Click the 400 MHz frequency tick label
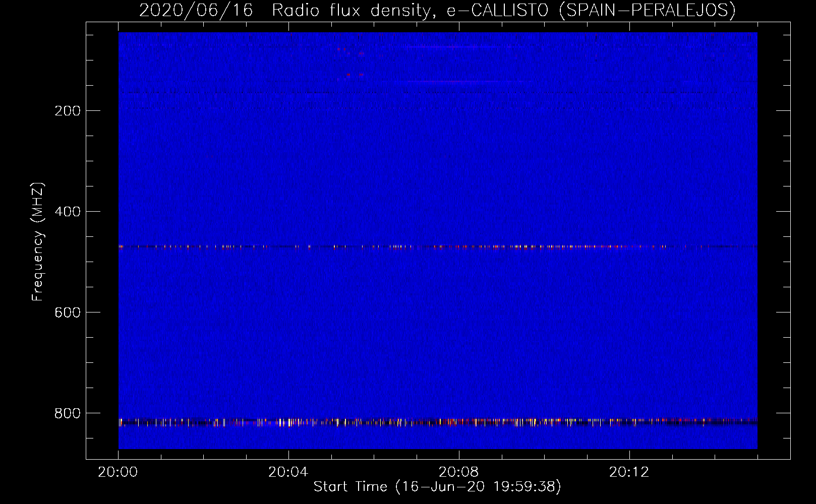The image size is (816, 504). [x=67, y=211]
